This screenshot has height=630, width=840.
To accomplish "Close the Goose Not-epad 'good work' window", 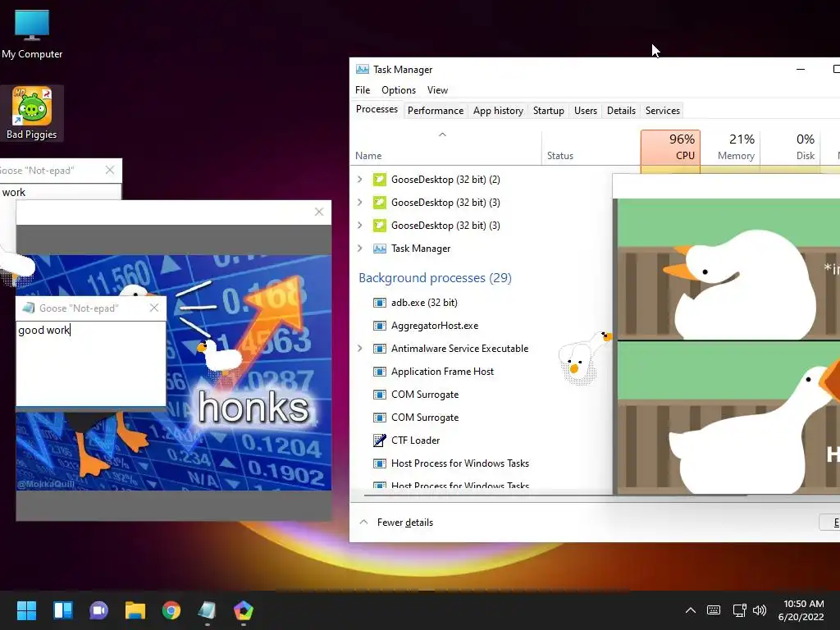I will point(154,308).
